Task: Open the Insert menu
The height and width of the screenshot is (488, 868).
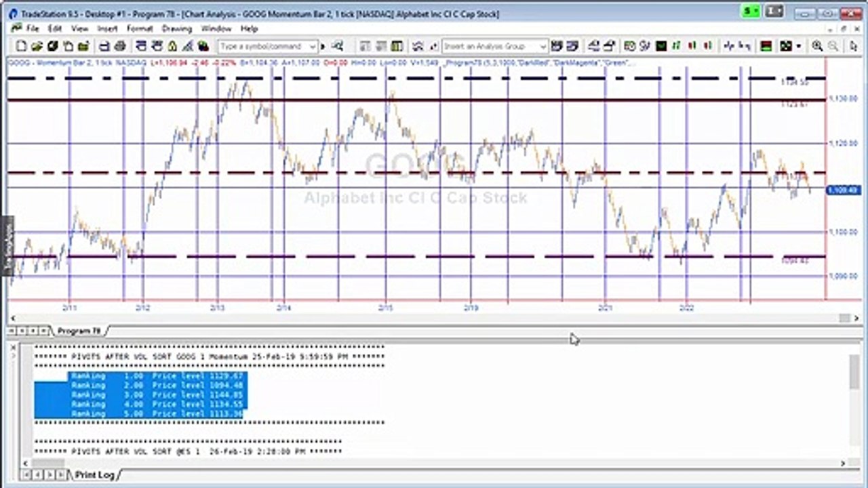Action: (107, 28)
